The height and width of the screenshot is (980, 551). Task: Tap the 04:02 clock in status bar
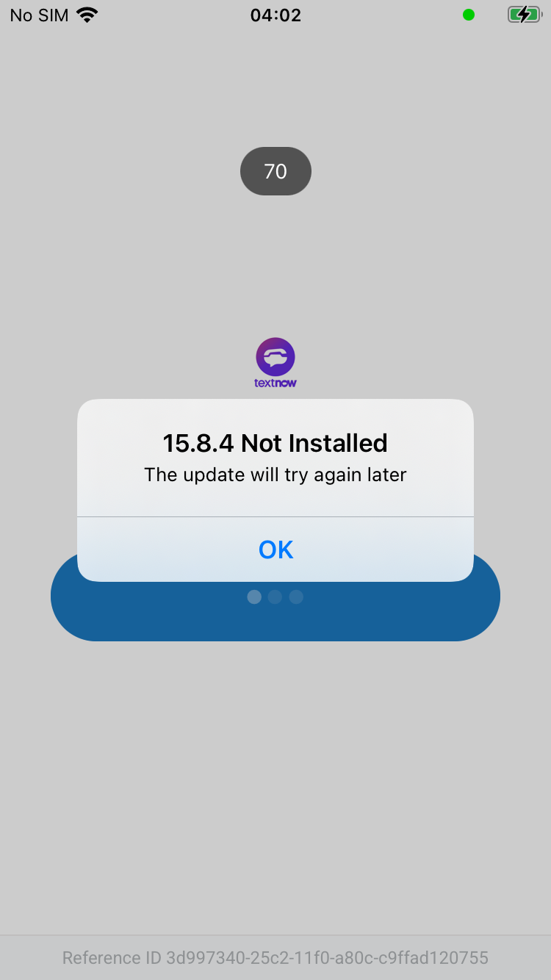275,15
